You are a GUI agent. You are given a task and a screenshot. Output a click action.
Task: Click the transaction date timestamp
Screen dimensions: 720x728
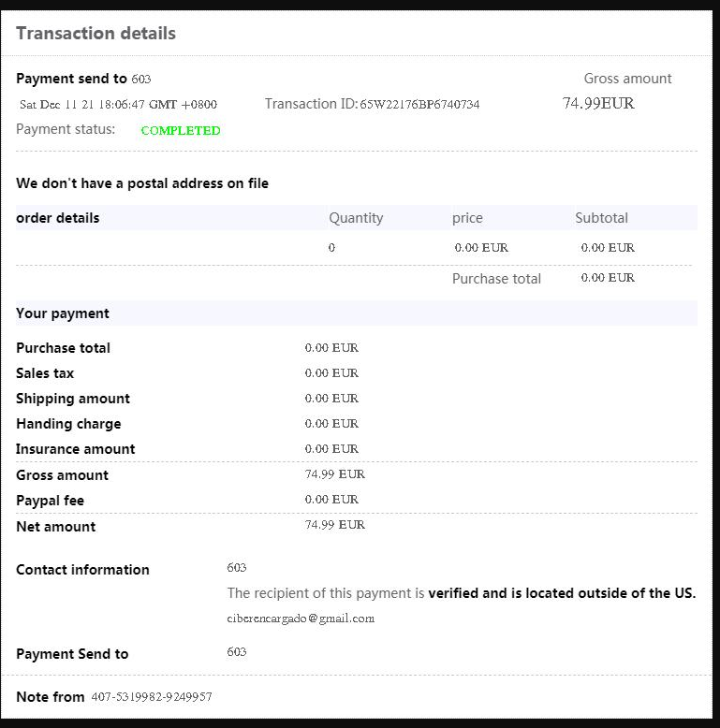click(118, 105)
